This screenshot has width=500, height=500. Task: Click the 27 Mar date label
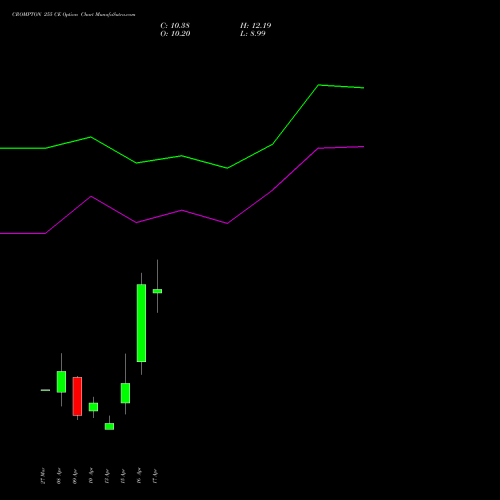click(43, 476)
